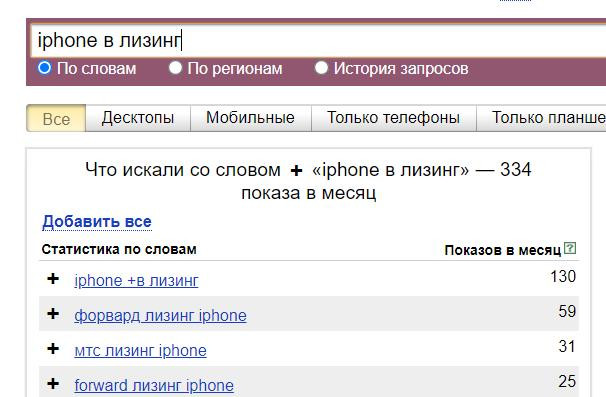Image resolution: width=606 pixels, height=397 pixels.
Task: Switch to the 'Все' device tab
Action: pyautogui.click(x=56, y=118)
